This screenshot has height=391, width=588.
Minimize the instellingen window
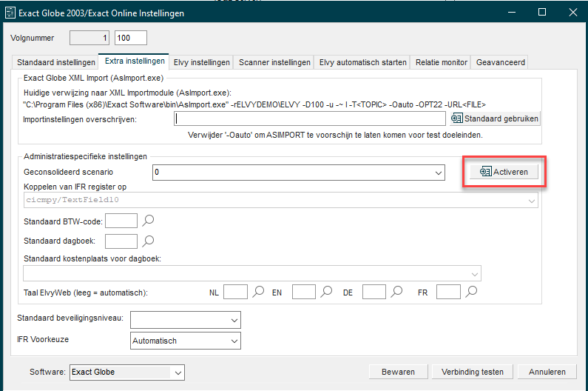[x=512, y=13]
